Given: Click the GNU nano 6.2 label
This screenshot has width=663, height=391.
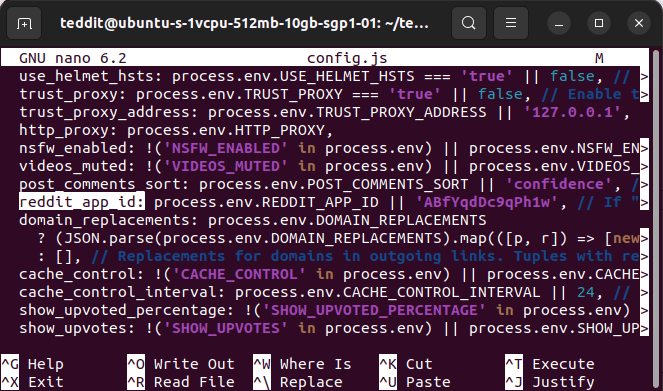Looking at the screenshot, I should [73, 58].
